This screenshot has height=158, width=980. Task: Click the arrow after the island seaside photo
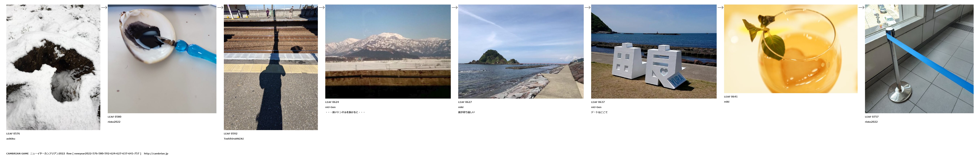click(587, 7)
